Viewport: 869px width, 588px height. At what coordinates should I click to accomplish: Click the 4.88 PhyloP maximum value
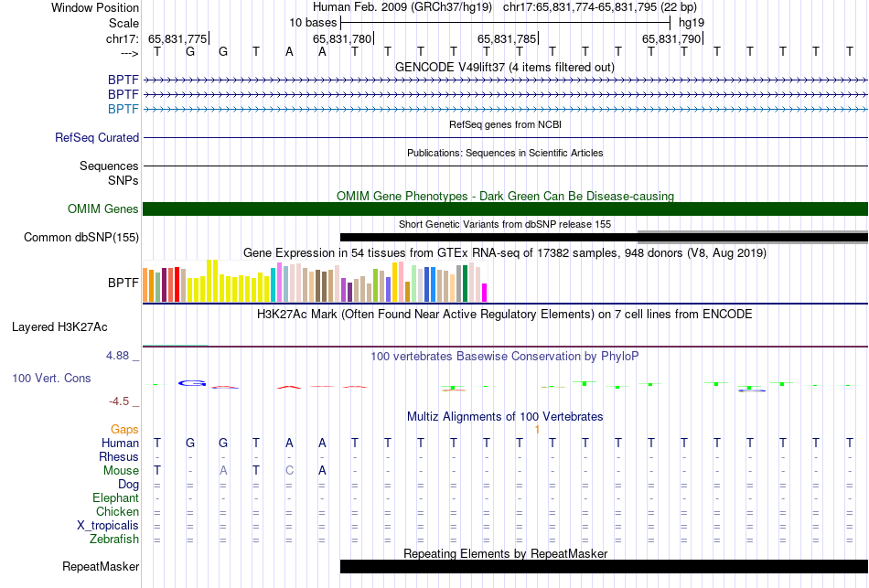click(x=117, y=356)
